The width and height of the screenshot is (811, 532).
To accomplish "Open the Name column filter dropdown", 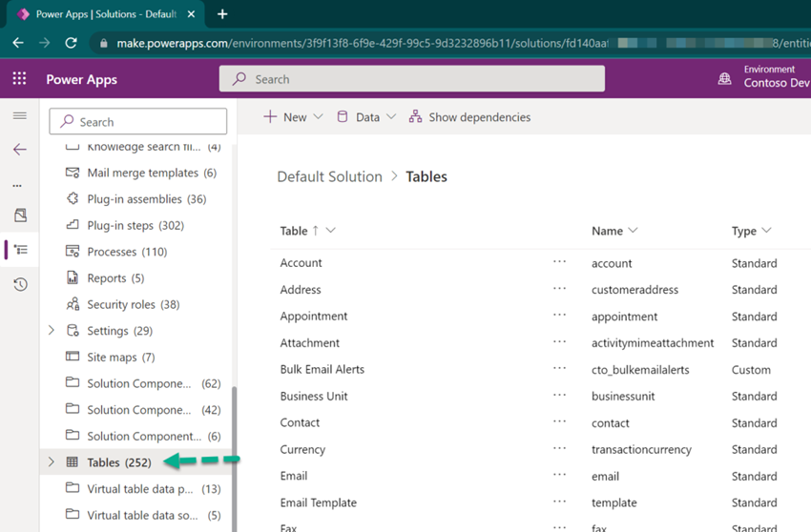I will (633, 230).
